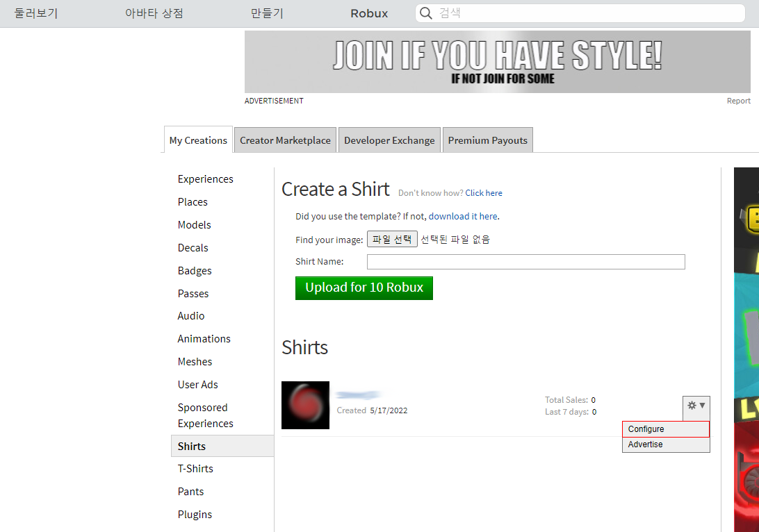The height and width of the screenshot is (532, 759).
Task: Focus the Shirt Name text field
Action: pos(525,262)
